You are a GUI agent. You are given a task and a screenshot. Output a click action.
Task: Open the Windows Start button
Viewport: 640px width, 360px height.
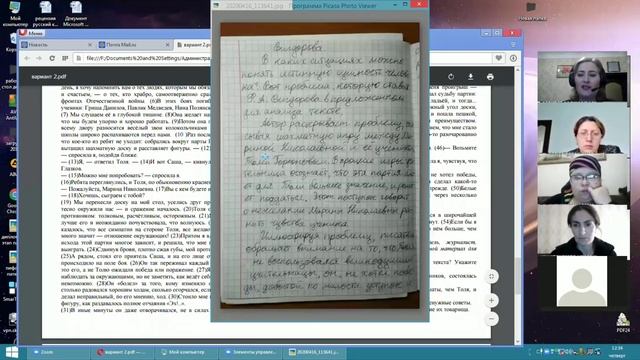point(12,352)
